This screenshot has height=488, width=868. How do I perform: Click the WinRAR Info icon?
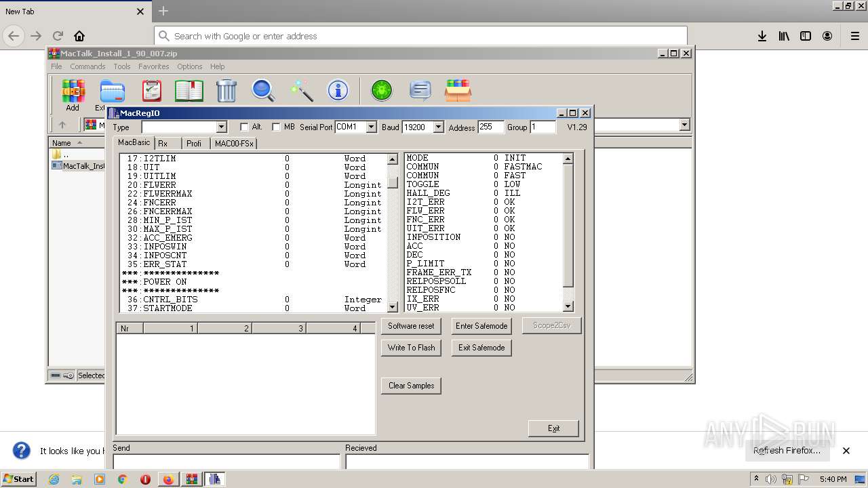click(x=338, y=91)
